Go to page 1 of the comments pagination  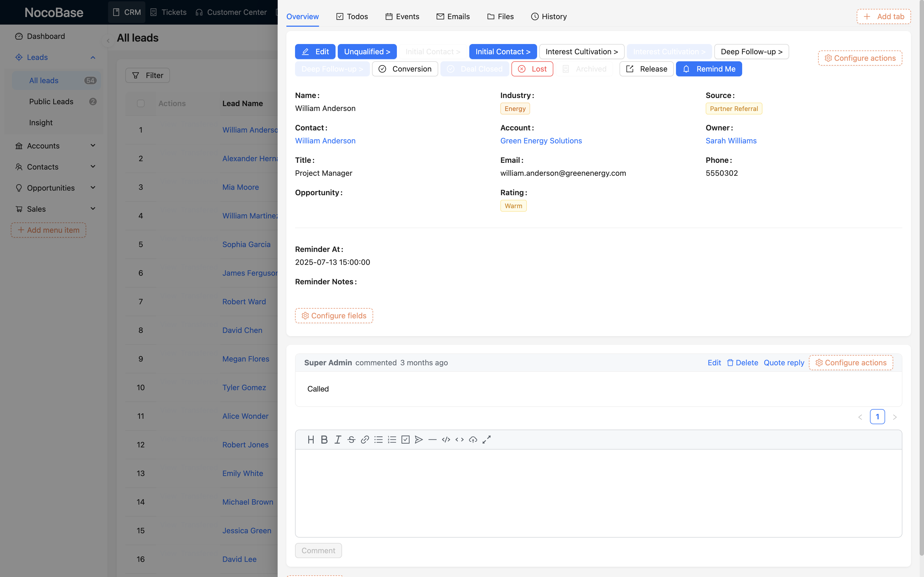click(878, 416)
